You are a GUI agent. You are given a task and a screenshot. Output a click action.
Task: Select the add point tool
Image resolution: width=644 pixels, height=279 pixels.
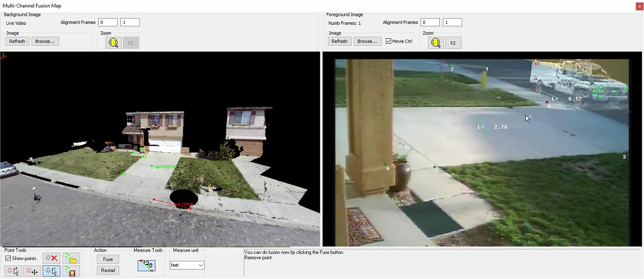13,271
